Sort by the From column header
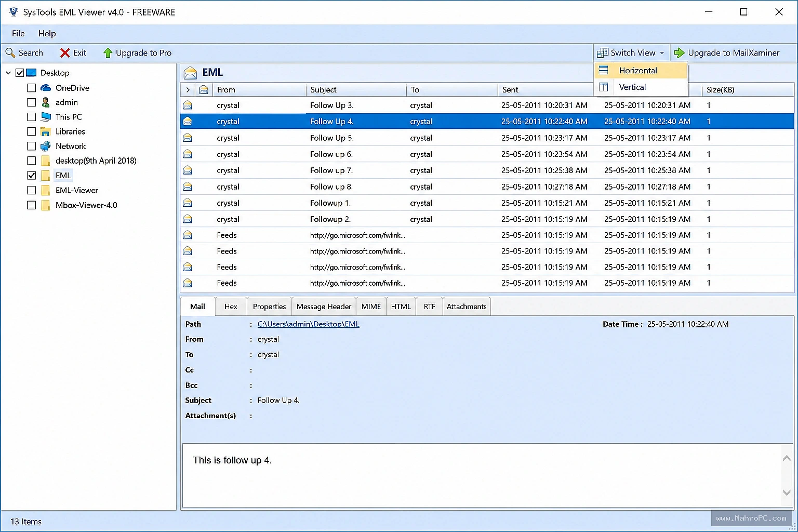Screen dimensions: 798x532 [x=259, y=90]
